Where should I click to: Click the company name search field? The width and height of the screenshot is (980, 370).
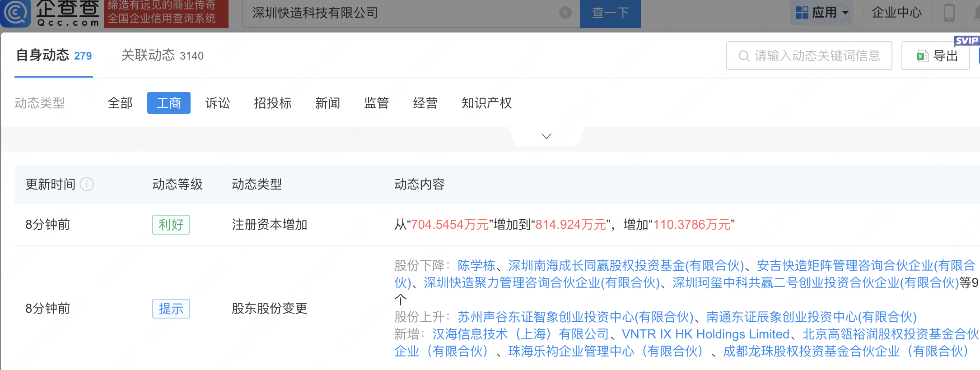(402, 13)
